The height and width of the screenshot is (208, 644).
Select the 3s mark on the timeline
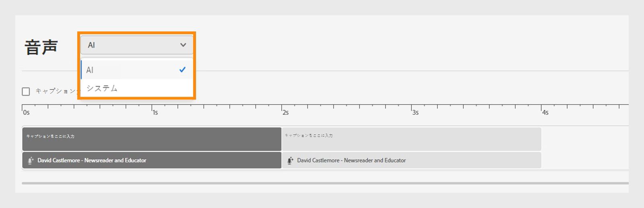pyautogui.click(x=415, y=112)
